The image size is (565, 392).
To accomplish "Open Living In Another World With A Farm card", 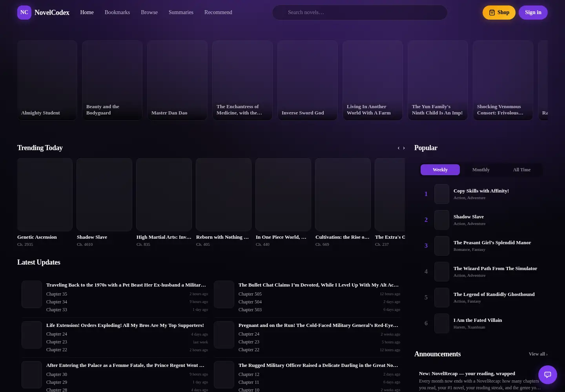I will pos(373,80).
